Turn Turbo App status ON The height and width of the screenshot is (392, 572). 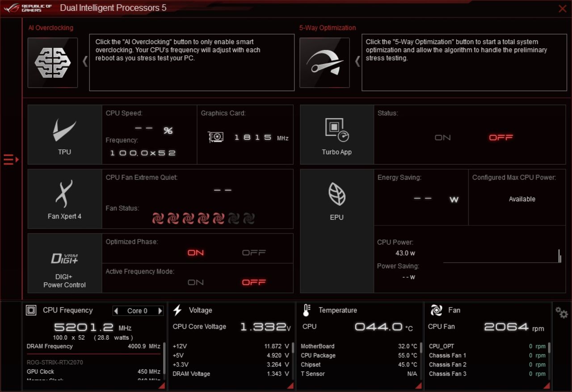click(x=443, y=138)
